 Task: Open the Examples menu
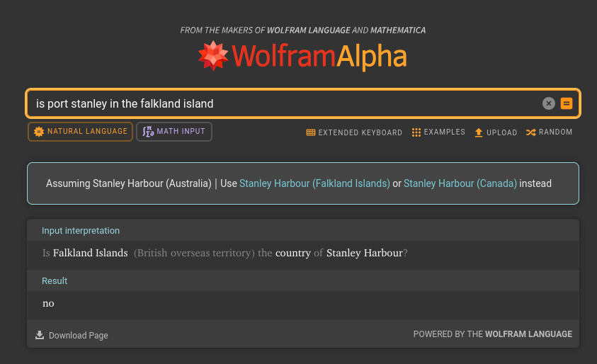point(444,132)
